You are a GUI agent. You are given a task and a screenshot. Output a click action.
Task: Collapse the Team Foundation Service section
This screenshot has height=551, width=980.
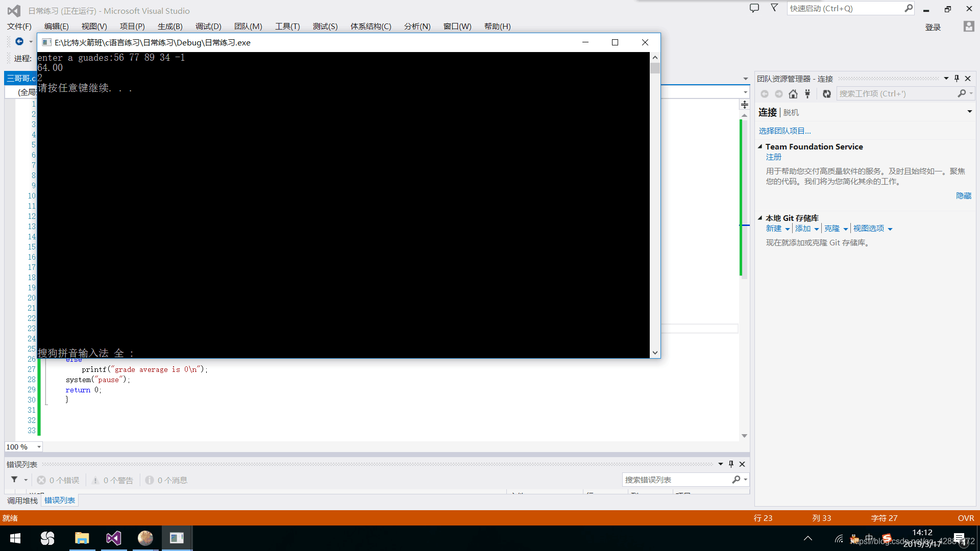760,146
